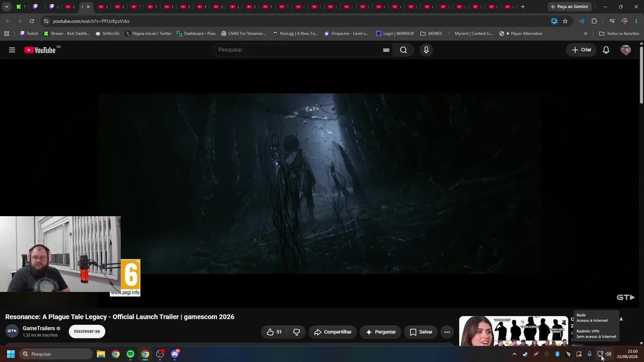Open the Player Alternativo bookmark
This screenshot has width=644, height=362.
click(521, 34)
